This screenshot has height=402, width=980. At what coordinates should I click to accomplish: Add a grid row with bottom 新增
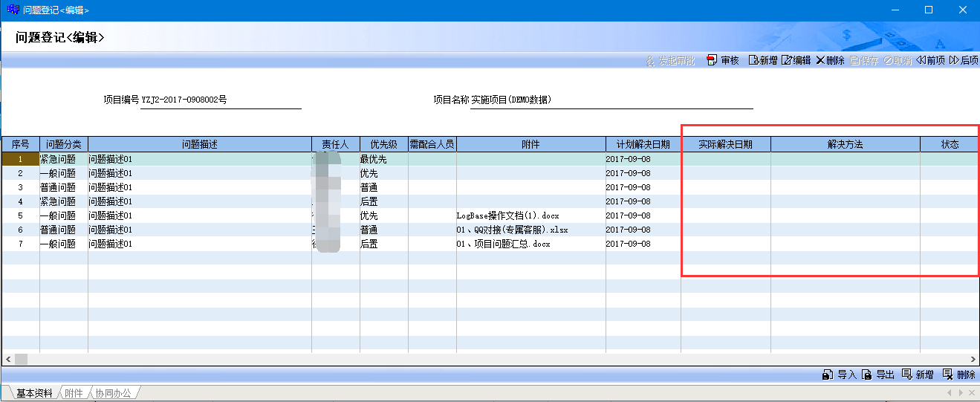(x=918, y=375)
